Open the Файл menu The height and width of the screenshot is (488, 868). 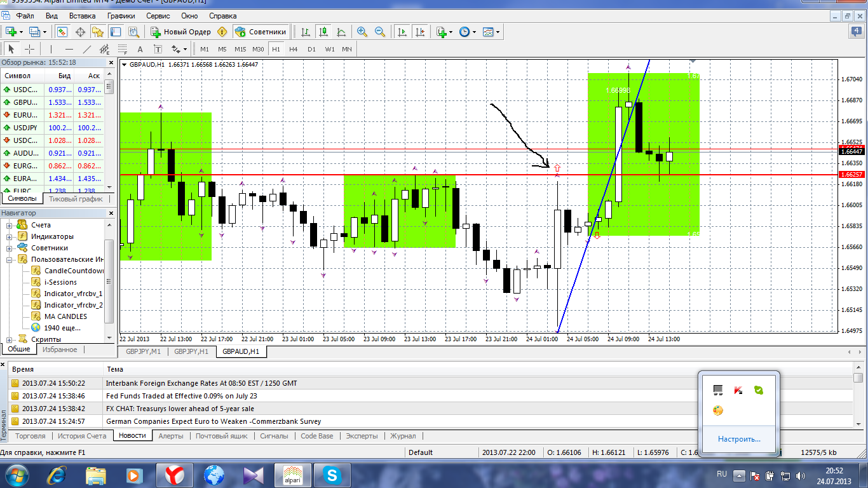coord(25,15)
